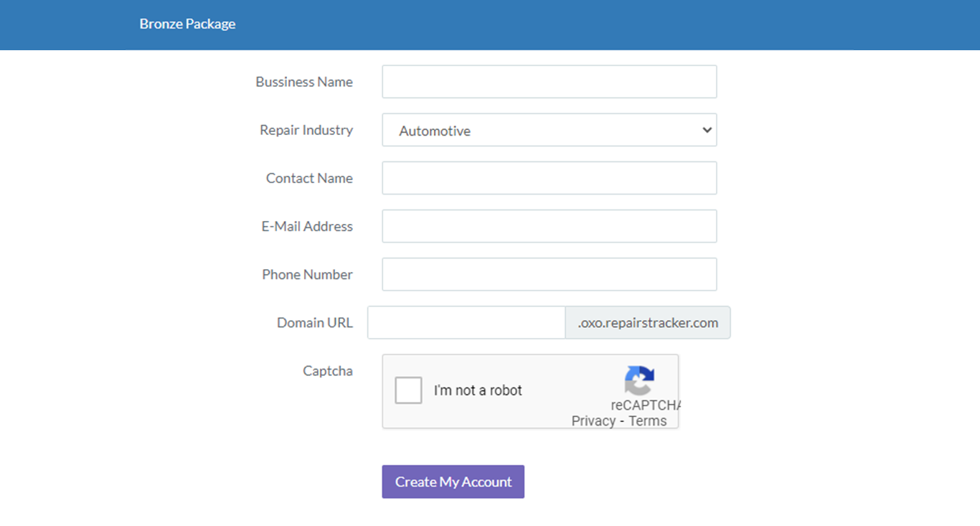Image resolution: width=980 pixels, height=526 pixels.
Task: Click the Contact Name input field
Action: (x=549, y=178)
